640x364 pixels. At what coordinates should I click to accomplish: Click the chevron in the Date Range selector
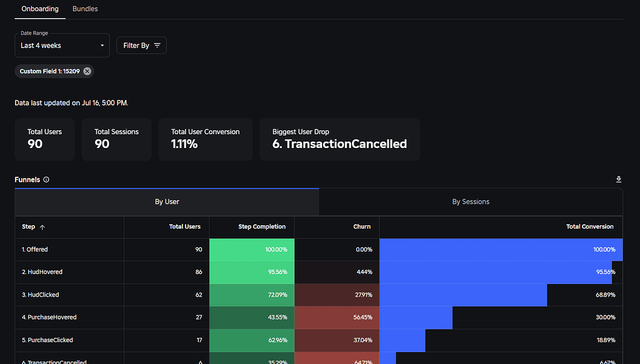coord(101,45)
